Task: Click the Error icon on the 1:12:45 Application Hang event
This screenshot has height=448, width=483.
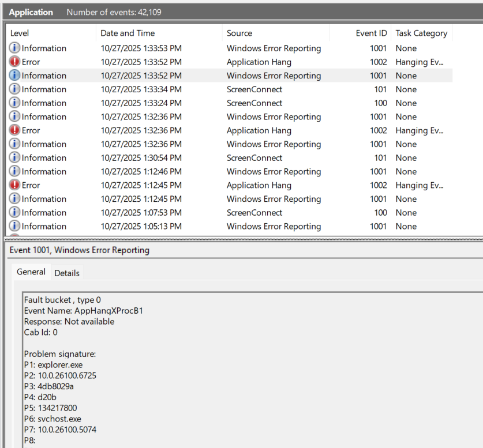Action: coord(14,185)
